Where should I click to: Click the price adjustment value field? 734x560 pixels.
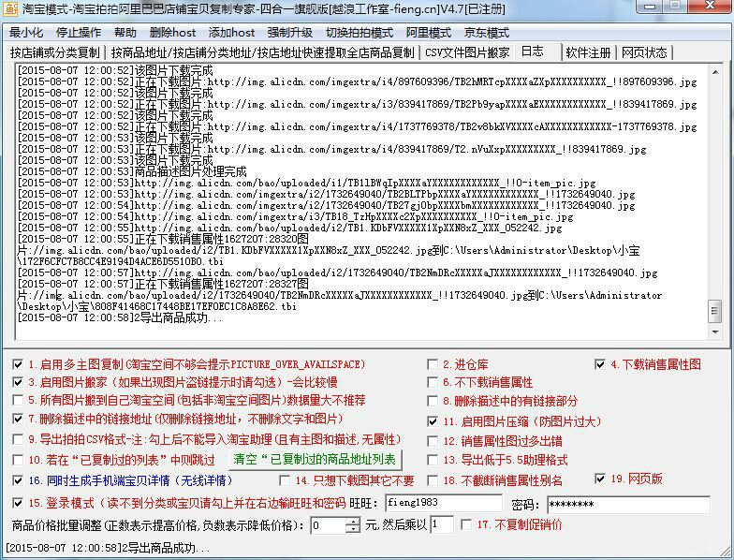point(329,525)
